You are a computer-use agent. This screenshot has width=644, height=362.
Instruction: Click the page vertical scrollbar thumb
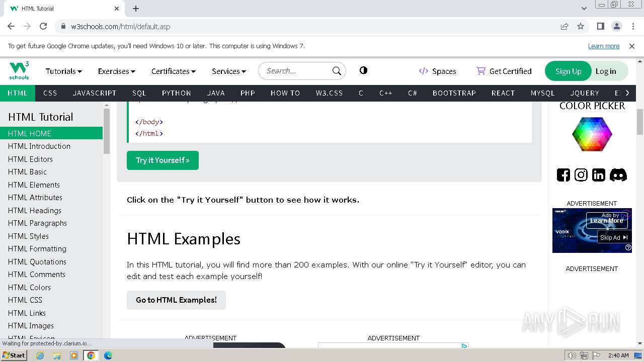click(x=640, y=122)
